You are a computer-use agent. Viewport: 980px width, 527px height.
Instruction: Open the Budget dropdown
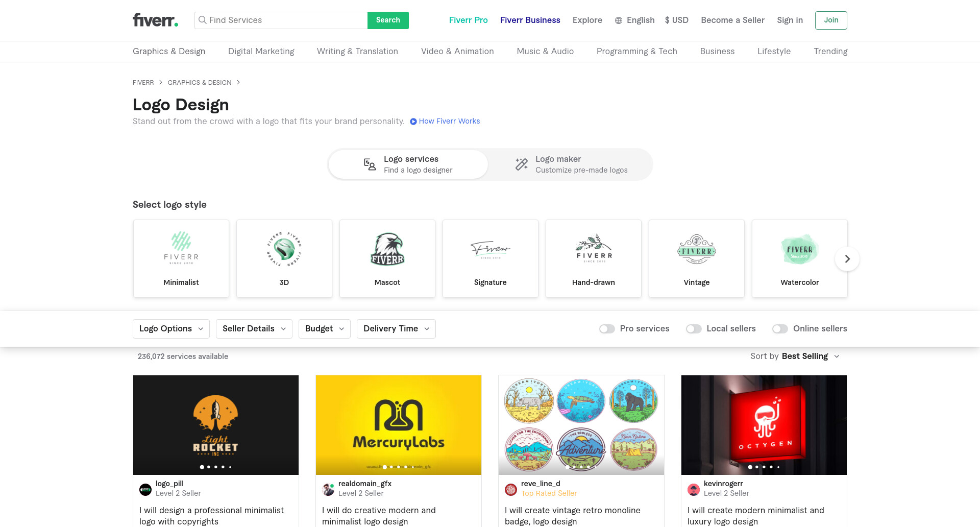(x=325, y=329)
